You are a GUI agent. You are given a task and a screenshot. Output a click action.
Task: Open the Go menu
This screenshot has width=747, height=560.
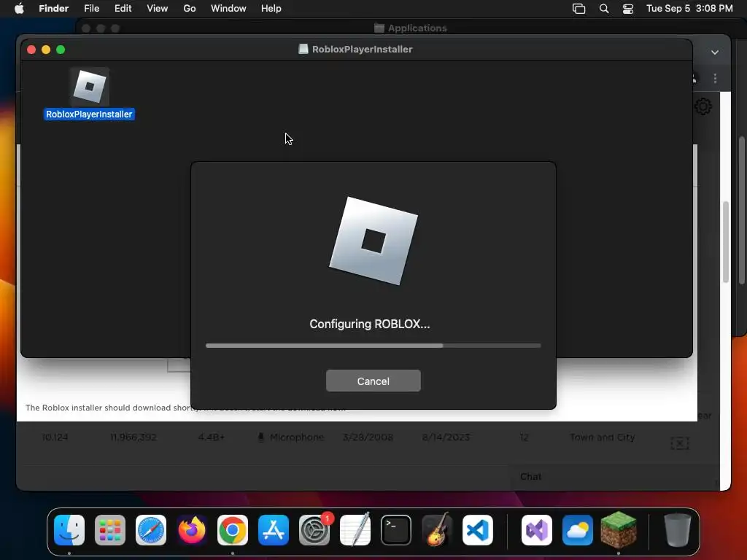click(190, 9)
